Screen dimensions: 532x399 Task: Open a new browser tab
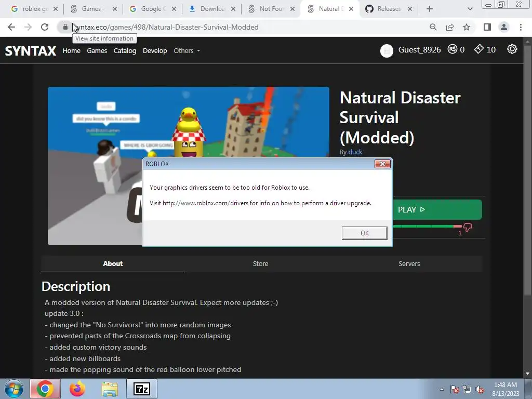430,9
